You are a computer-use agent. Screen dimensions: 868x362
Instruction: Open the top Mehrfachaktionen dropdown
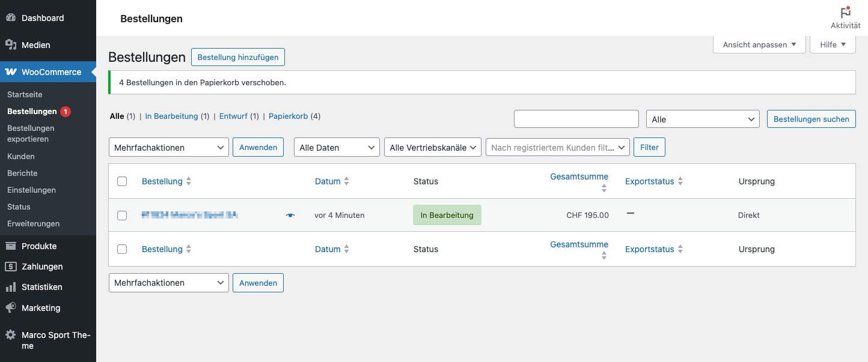(168, 148)
